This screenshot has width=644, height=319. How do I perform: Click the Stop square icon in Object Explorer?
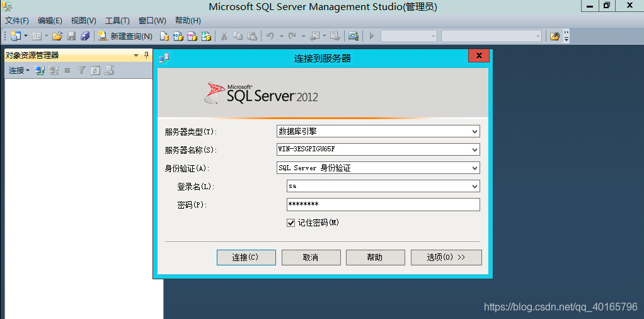[x=67, y=71]
